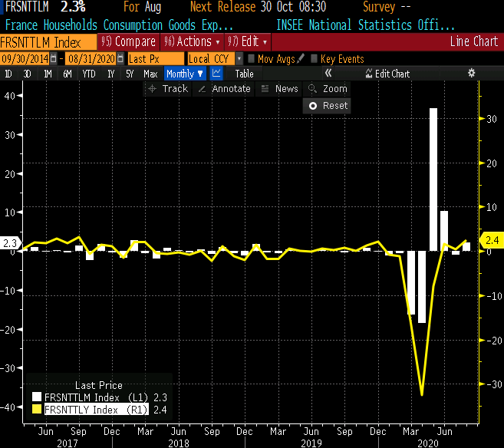The width and height of the screenshot is (504, 448).
Task: Enable the Mov Avgs checkbox
Action: coord(252,58)
